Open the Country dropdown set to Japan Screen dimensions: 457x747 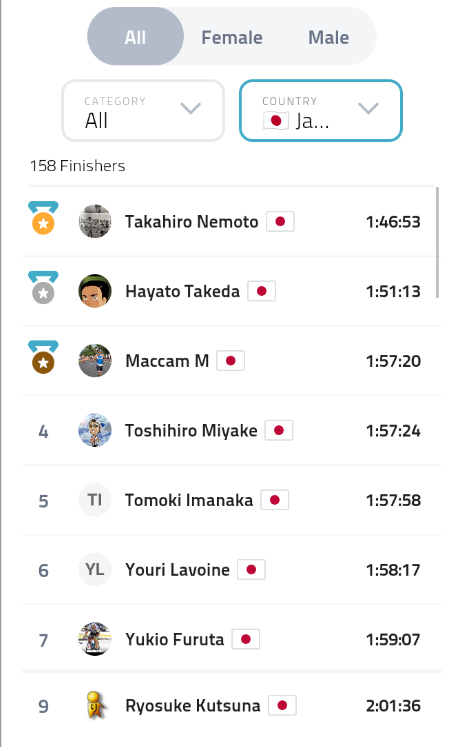(x=321, y=111)
